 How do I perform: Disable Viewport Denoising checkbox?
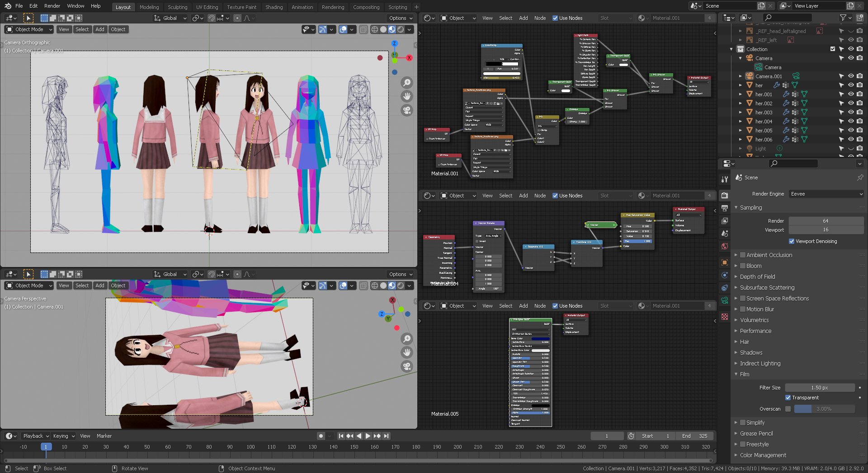[791, 241]
